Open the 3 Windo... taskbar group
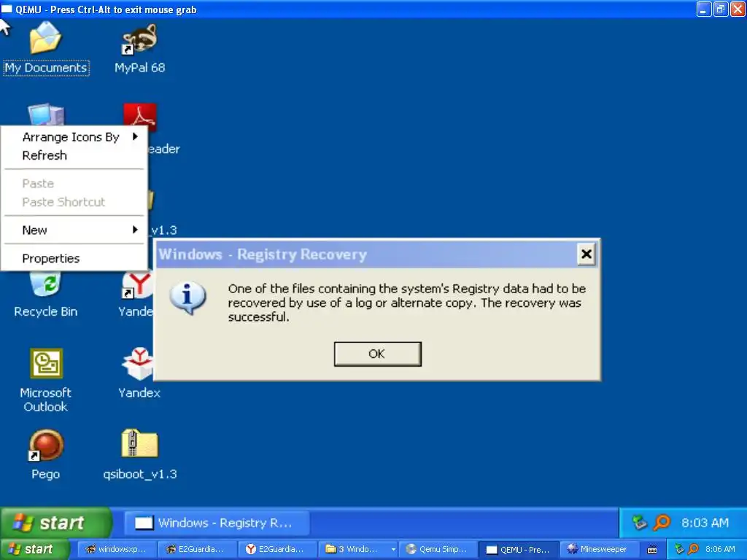The image size is (747, 560). point(357,549)
